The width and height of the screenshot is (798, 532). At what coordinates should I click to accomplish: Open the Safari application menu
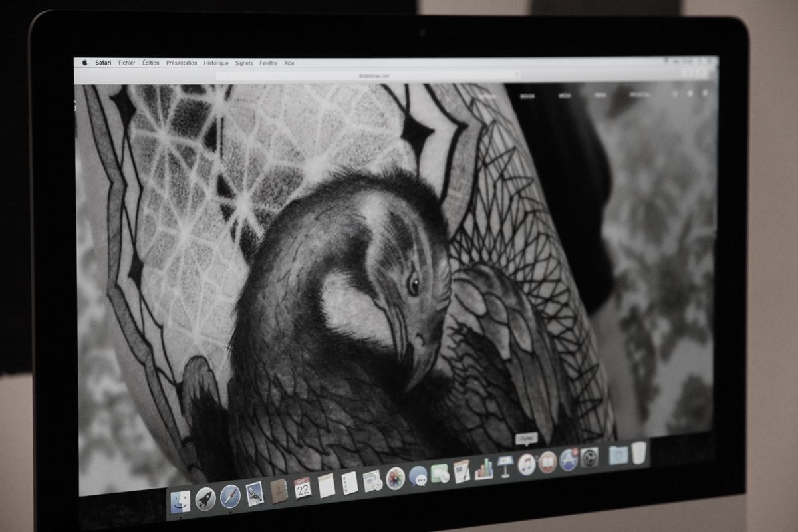pyautogui.click(x=103, y=63)
